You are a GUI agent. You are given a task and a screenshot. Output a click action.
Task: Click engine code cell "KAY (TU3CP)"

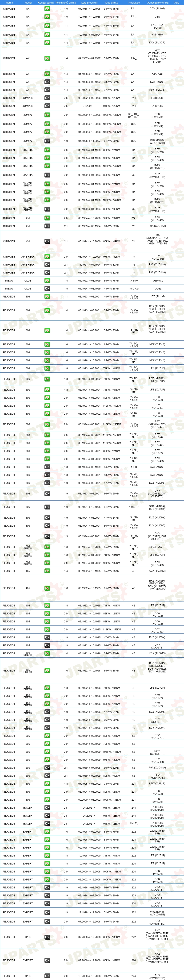[x=157, y=42]
